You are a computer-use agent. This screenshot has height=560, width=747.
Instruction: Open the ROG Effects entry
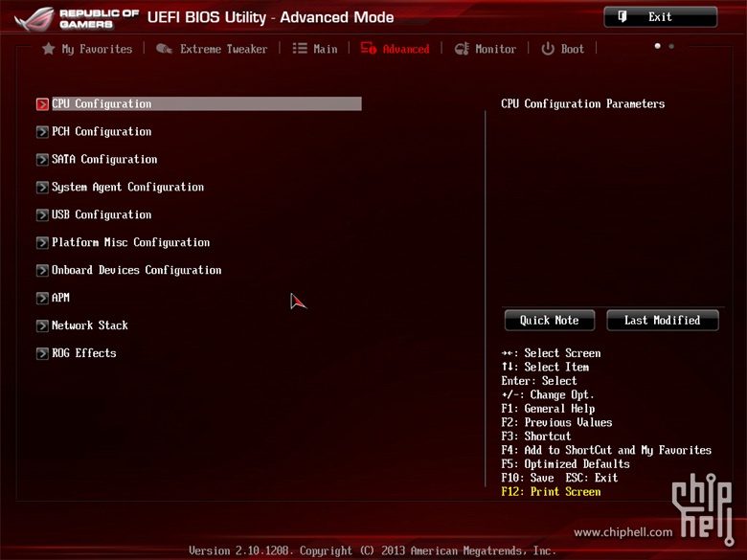(84, 353)
